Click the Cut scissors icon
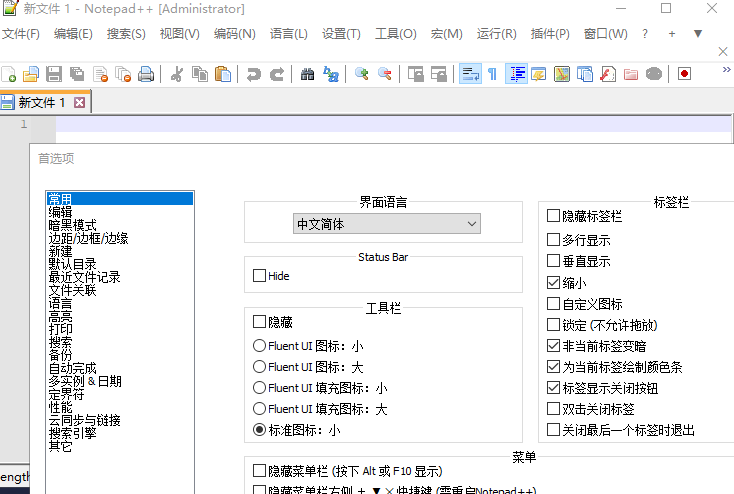734x494 pixels. tap(177, 74)
